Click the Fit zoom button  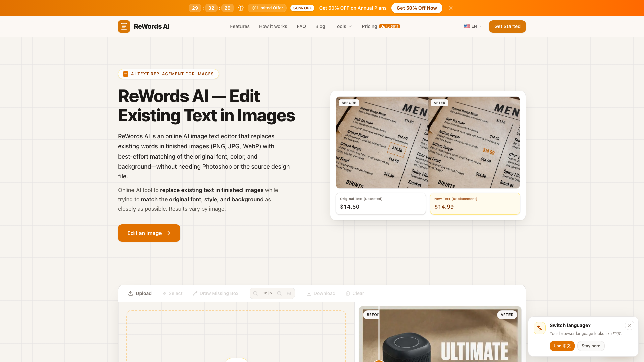(289, 293)
